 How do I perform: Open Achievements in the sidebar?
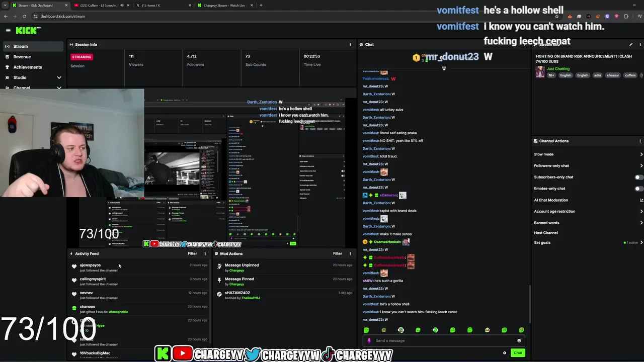click(32, 67)
